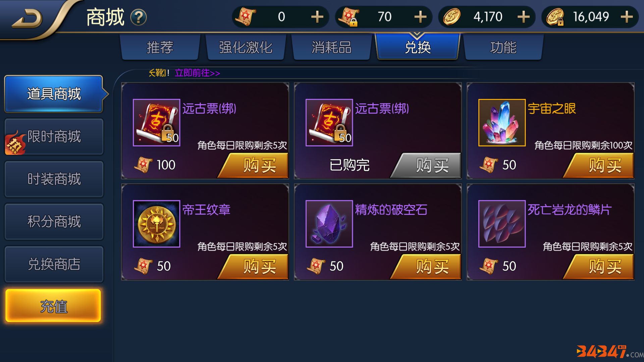Tap the back arrow icon

(28, 18)
